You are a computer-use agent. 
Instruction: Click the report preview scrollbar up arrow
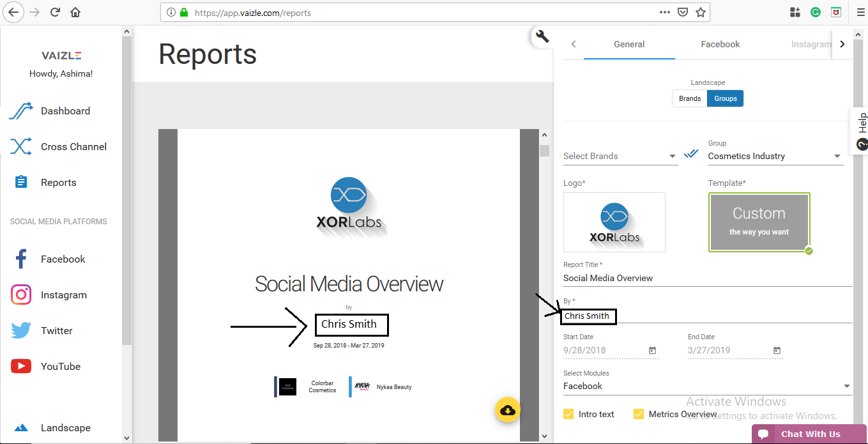544,135
